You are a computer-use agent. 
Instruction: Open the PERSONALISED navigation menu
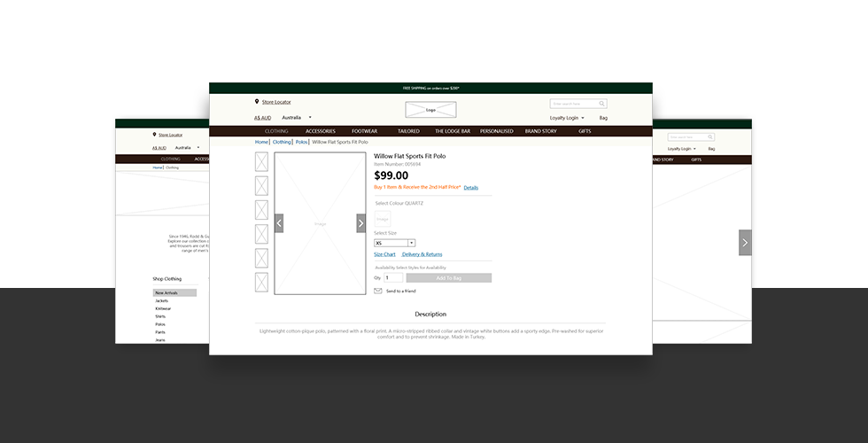pos(497,131)
